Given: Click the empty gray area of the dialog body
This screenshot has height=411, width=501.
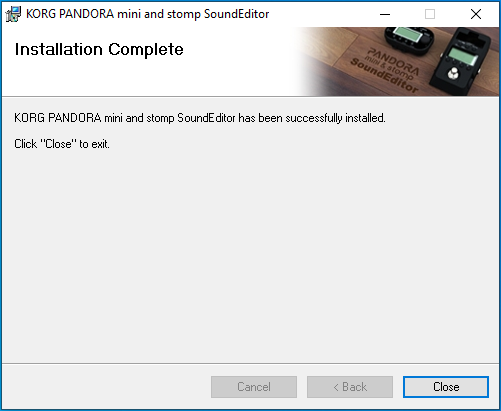Looking at the screenshot, I should [250, 253].
